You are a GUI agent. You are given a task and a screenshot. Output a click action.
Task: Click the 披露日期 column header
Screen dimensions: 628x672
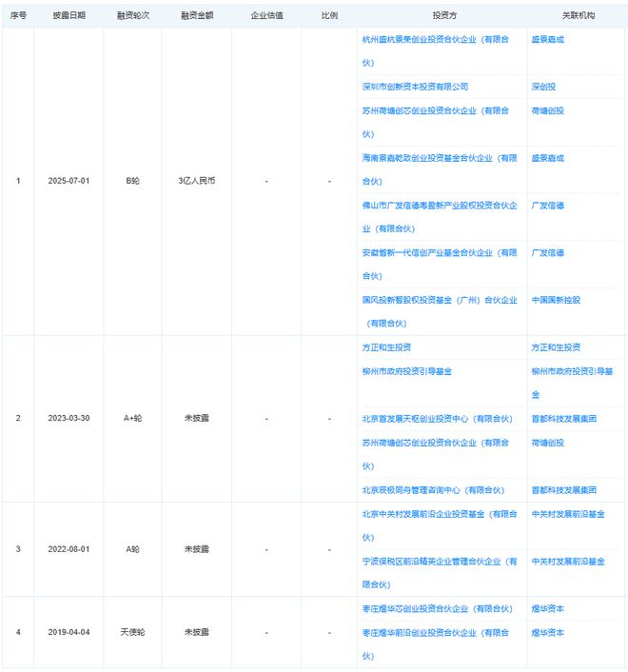(69, 15)
